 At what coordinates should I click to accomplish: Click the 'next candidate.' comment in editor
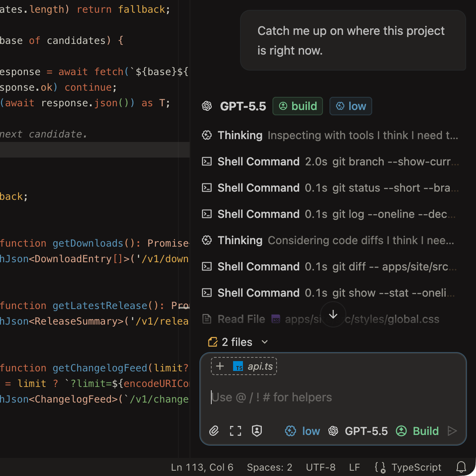click(x=44, y=134)
